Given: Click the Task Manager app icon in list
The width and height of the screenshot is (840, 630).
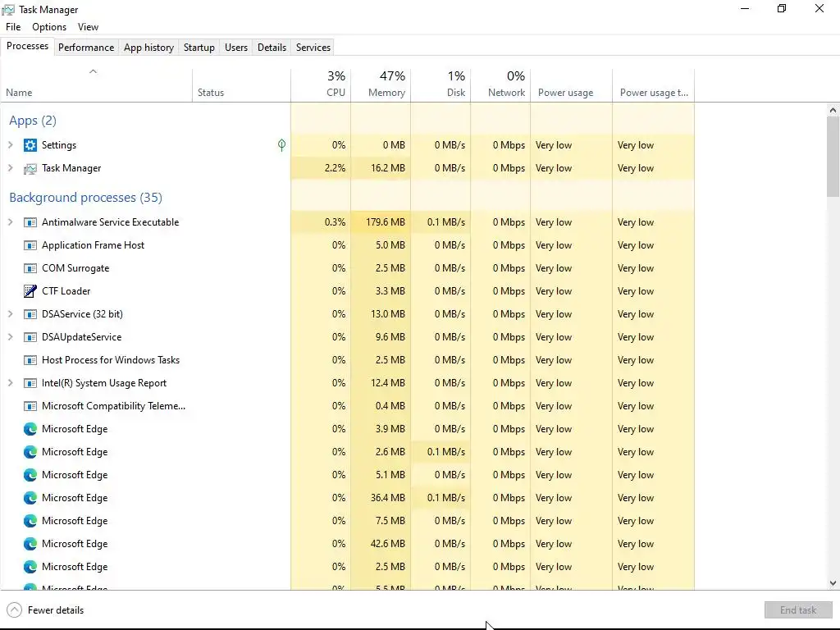Looking at the screenshot, I should click(30, 169).
